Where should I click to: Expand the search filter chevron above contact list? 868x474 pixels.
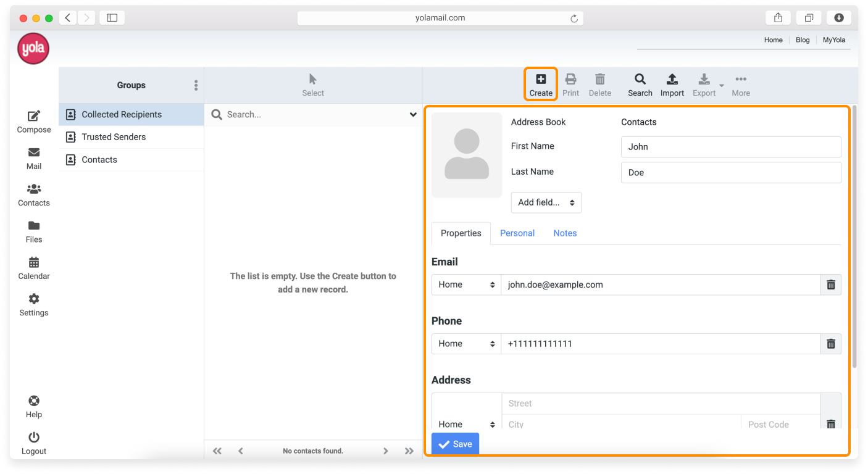[412, 114]
